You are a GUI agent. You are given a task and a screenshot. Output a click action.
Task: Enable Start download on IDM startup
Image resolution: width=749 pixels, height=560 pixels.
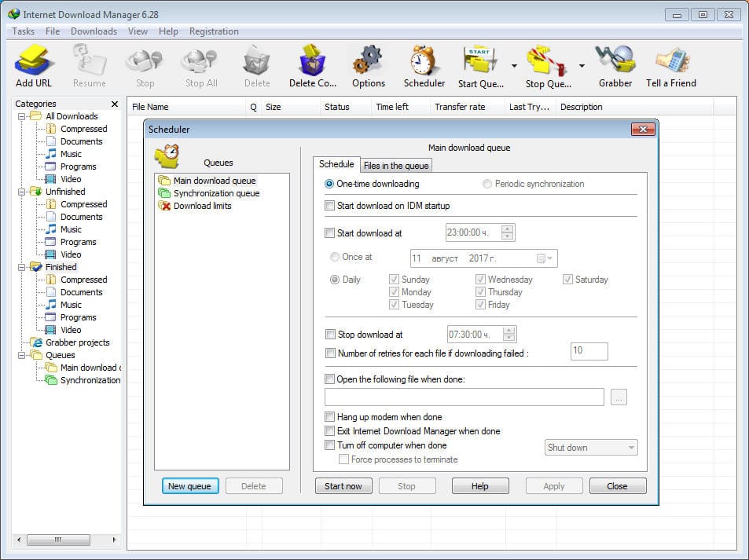coord(331,206)
